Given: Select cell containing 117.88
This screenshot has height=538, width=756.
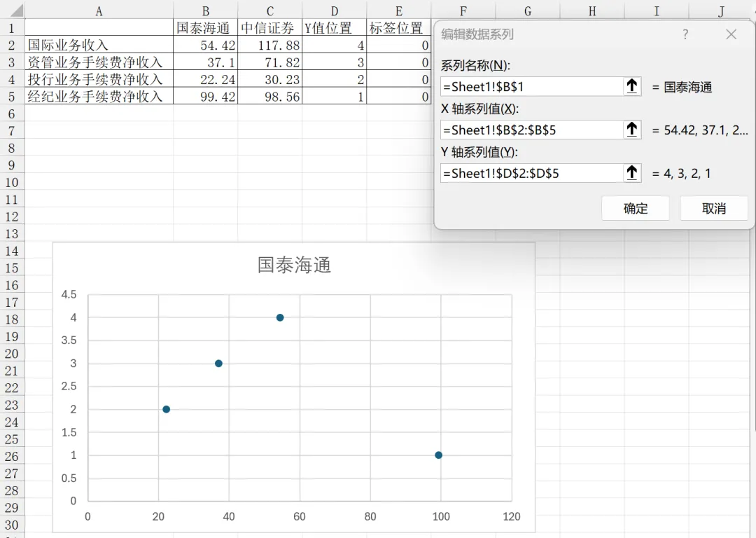Looking at the screenshot, I should [x=270, y=46].
